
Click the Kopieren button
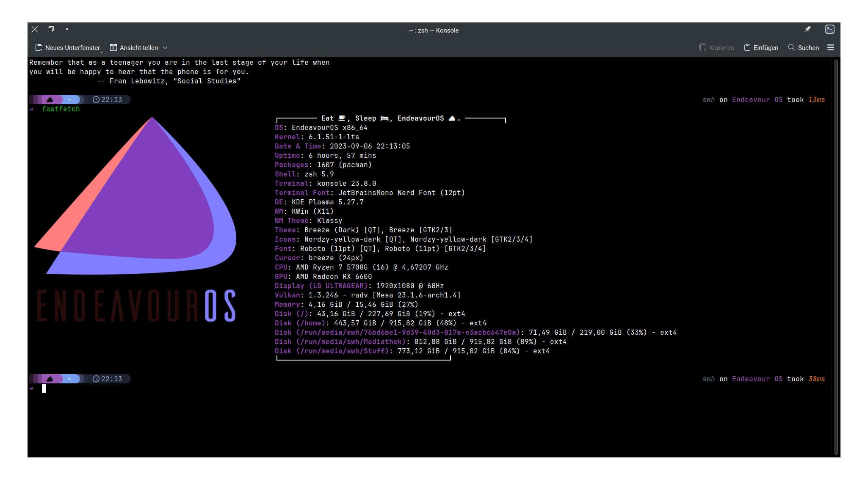(717, 48)
